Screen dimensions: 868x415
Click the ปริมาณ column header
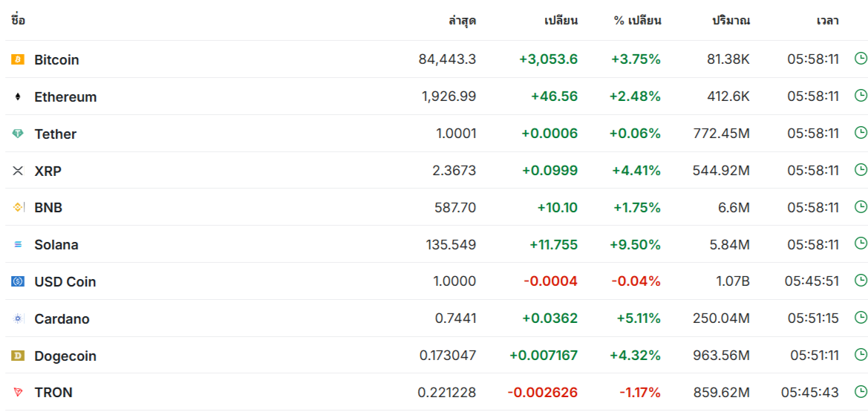click(x=731, y=21)
